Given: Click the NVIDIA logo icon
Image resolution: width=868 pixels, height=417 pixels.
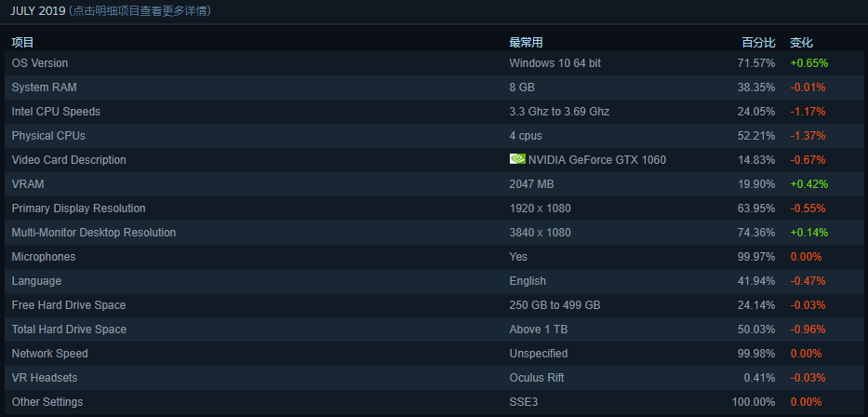Looking at the screenshot, I should pos(517,159).
